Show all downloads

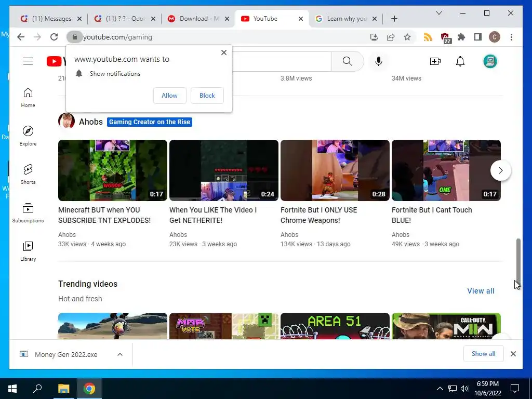[x=484, y=353]
